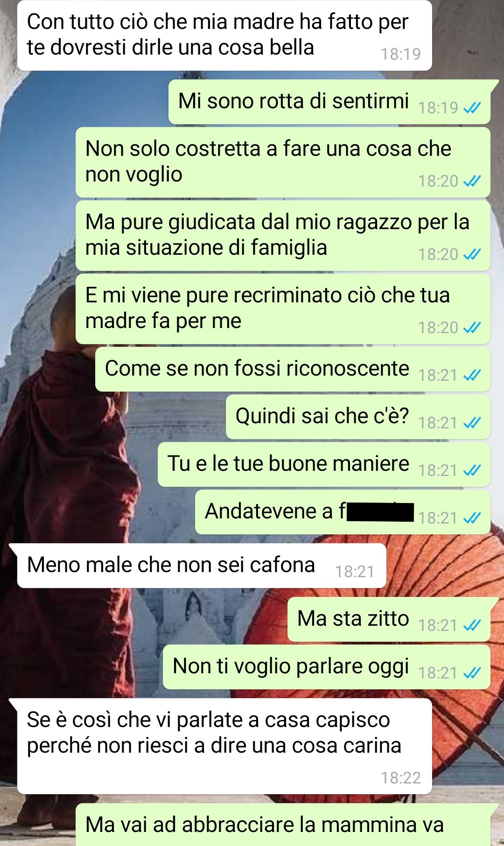Image resolution: width=504 pixels, height=846 pixels.
Task: Tap the read ticks on 'Tu e le tue buone maniere'
Action: click(x=472, y=470)
